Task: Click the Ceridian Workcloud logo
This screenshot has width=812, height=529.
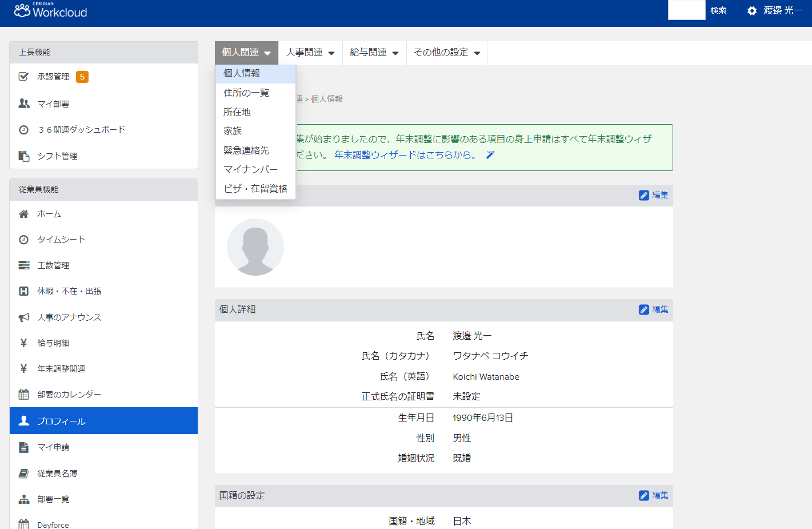Action: pos(50,10)
